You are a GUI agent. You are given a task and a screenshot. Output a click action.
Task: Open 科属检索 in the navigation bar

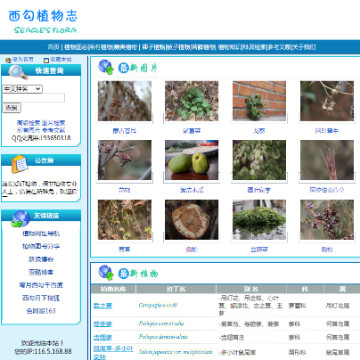pyautogui.click(x=254, y=47)
